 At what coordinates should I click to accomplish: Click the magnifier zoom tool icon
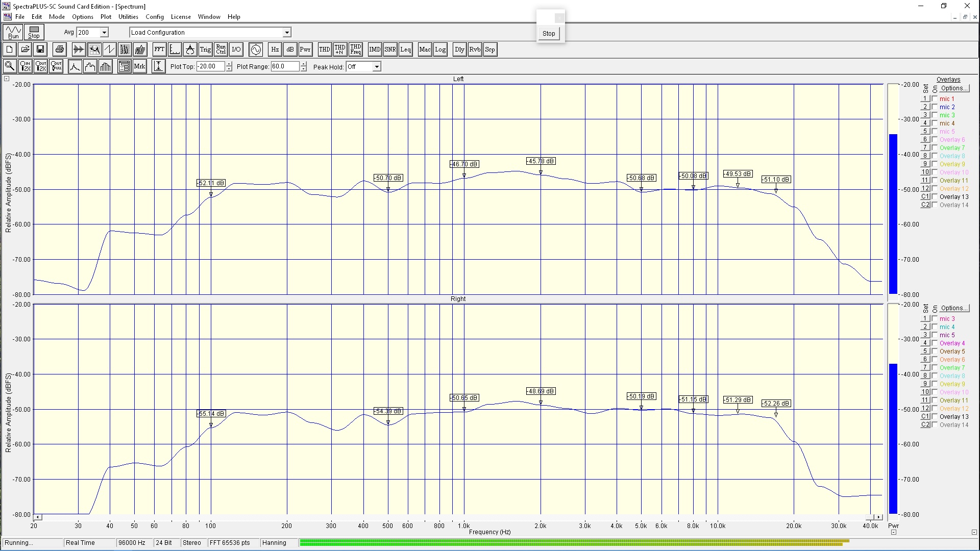[9, 66]
